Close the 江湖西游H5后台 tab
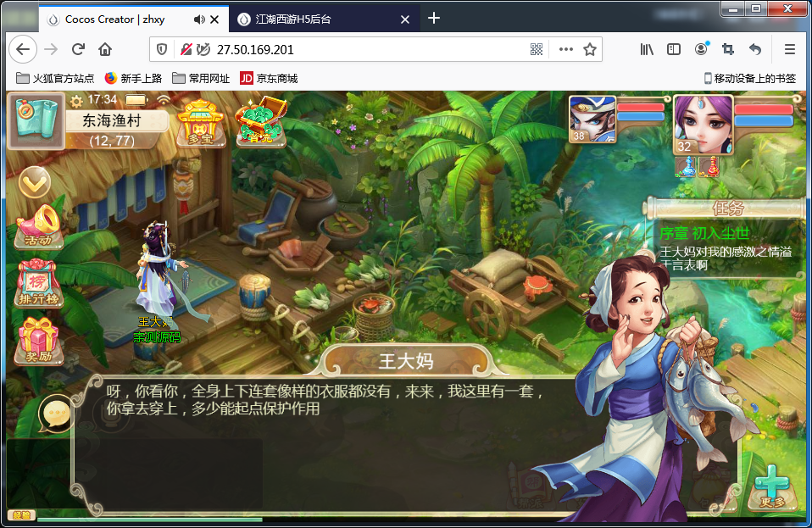Image resolution: width=812 pixels, height=528 pixels. click(405, 19)
